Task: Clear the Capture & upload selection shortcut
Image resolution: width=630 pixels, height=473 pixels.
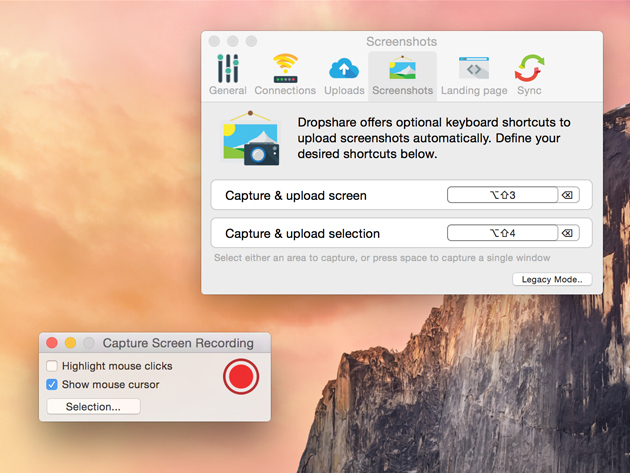Action: click(x=567, y=233)
